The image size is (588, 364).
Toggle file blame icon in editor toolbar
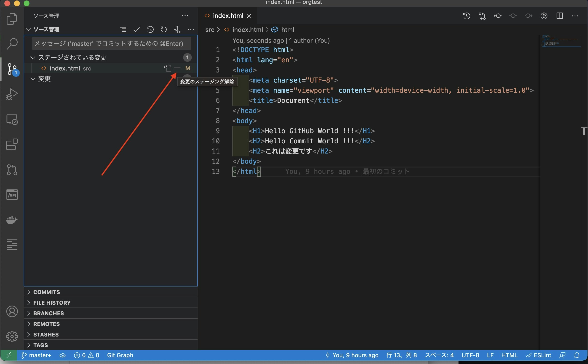(x=544, y=16)
